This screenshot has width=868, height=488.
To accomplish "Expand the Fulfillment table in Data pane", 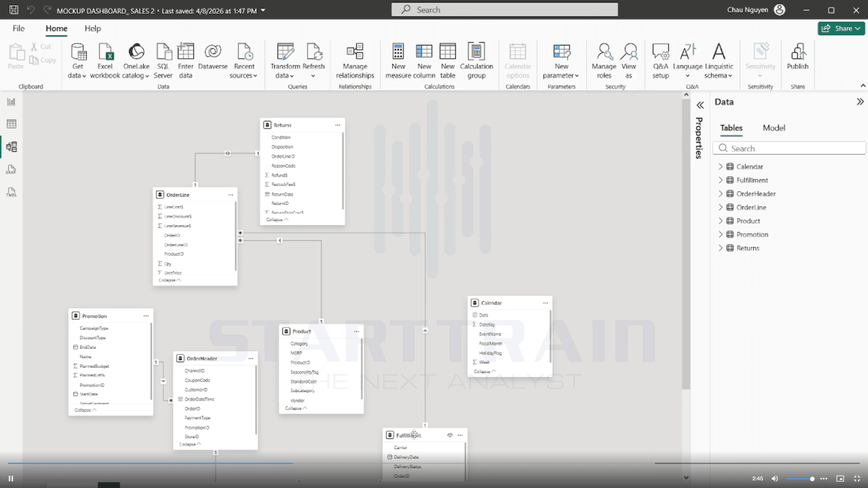I will coord(721,180).
